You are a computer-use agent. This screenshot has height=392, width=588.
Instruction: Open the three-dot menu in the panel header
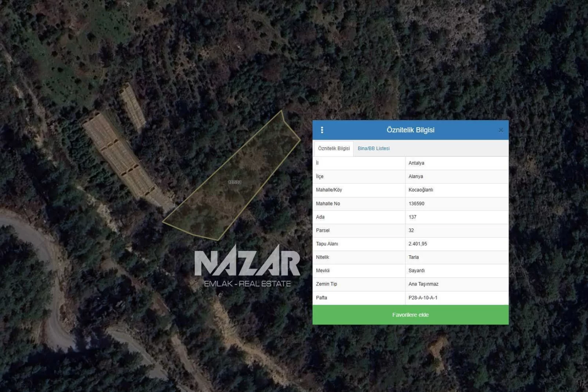(x=322, y=130)
